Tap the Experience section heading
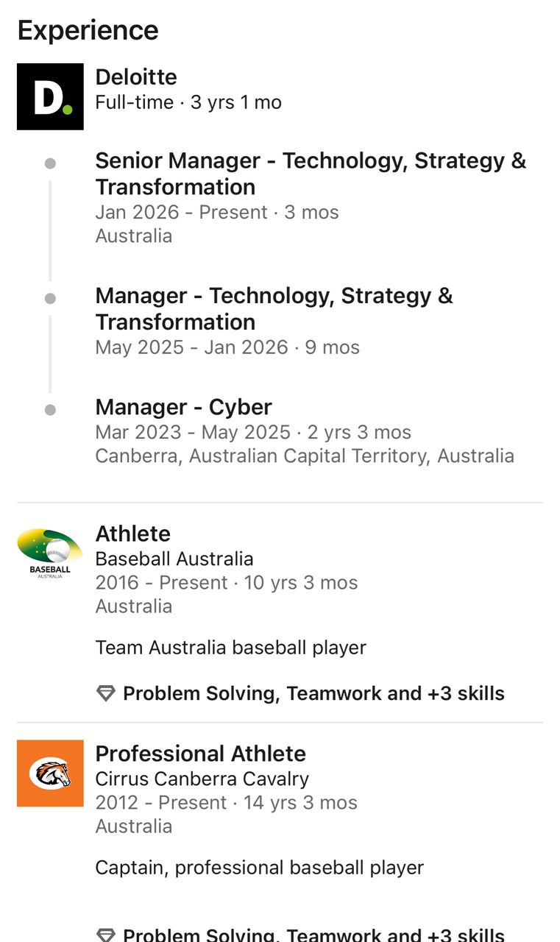Viewport: 560px width, 942px height. (x=88, y=30)
